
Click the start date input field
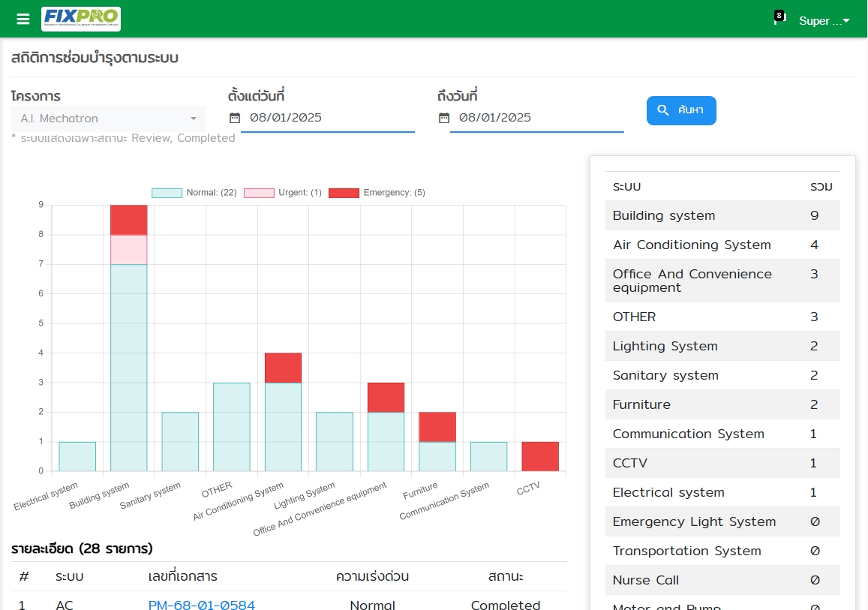pyautogui.click(x=330, y=118)
